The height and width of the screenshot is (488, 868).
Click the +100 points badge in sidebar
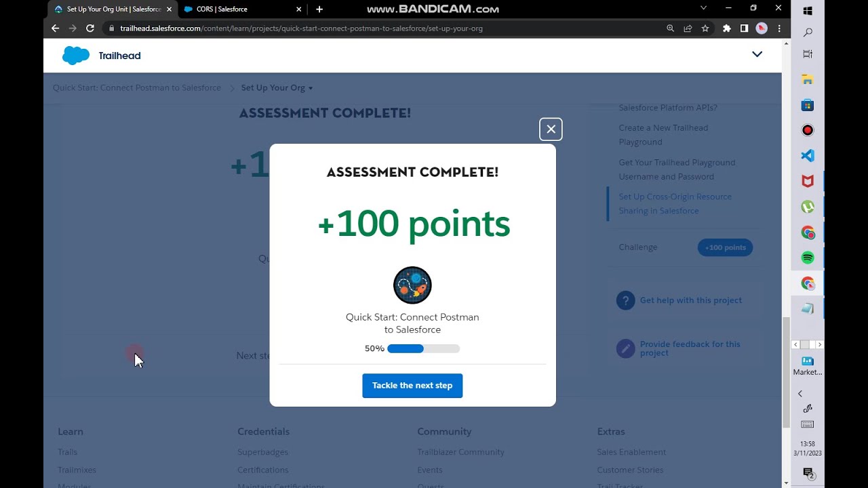[725, 247]
